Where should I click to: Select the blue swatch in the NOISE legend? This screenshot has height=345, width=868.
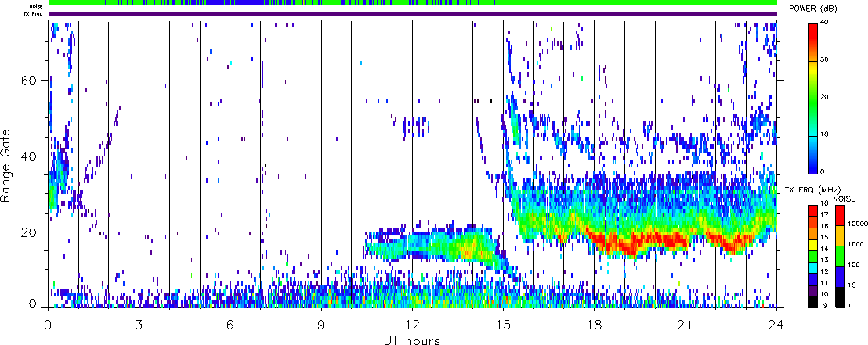[841, 277]
